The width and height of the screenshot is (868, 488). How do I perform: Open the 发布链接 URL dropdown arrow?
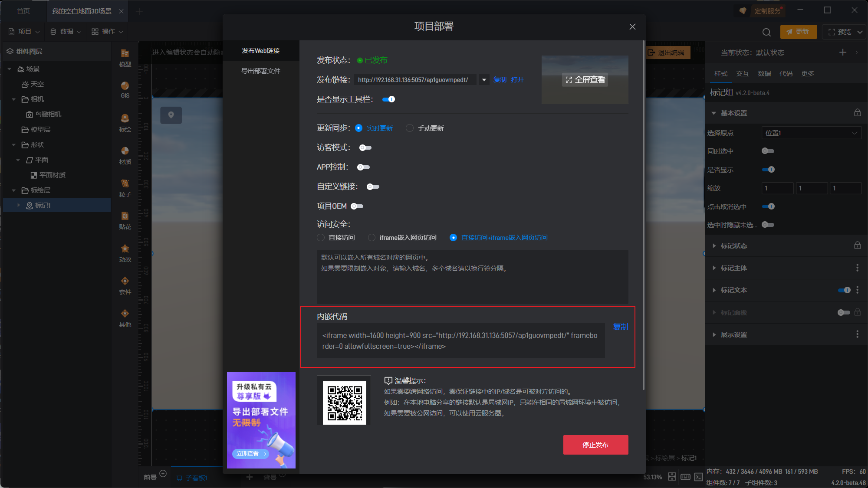coord(484,80)
